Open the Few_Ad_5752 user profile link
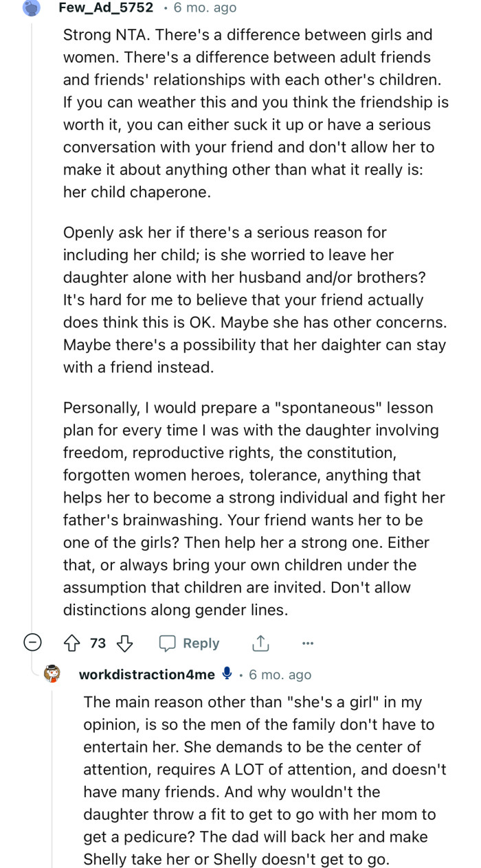The image size is (481, 868). (x=106, y=8)
